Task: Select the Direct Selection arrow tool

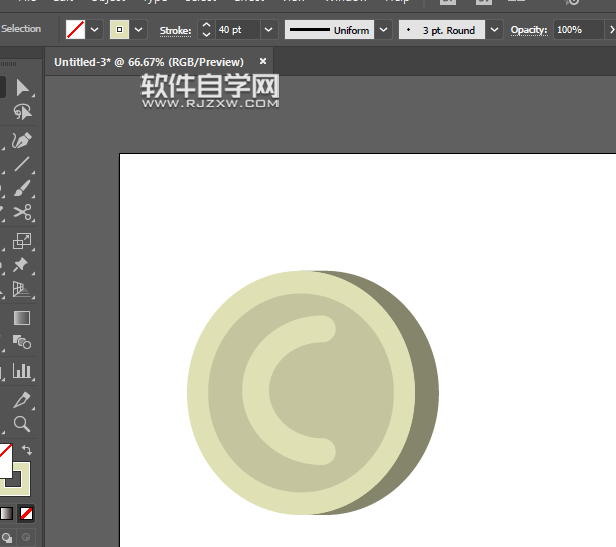Action: click(22, 88)
